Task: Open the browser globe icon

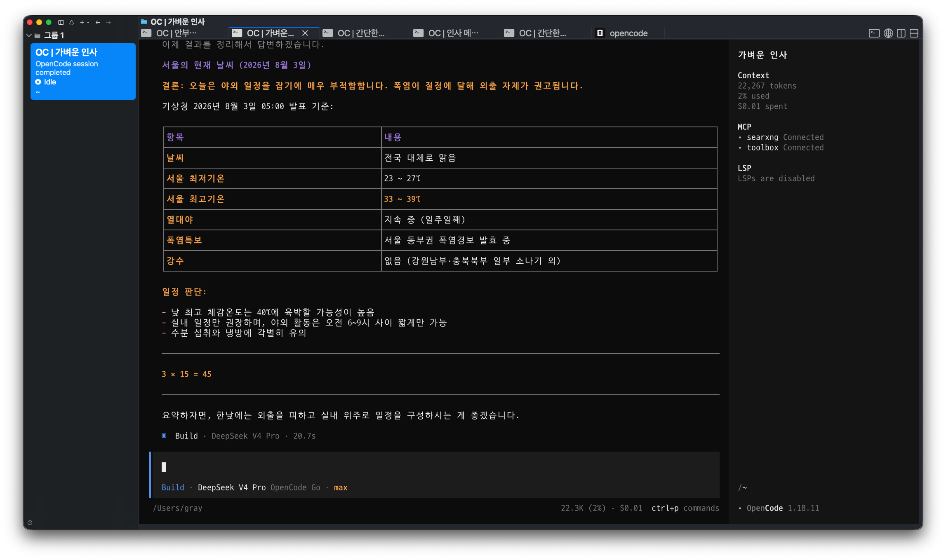Action: point(888,33)
